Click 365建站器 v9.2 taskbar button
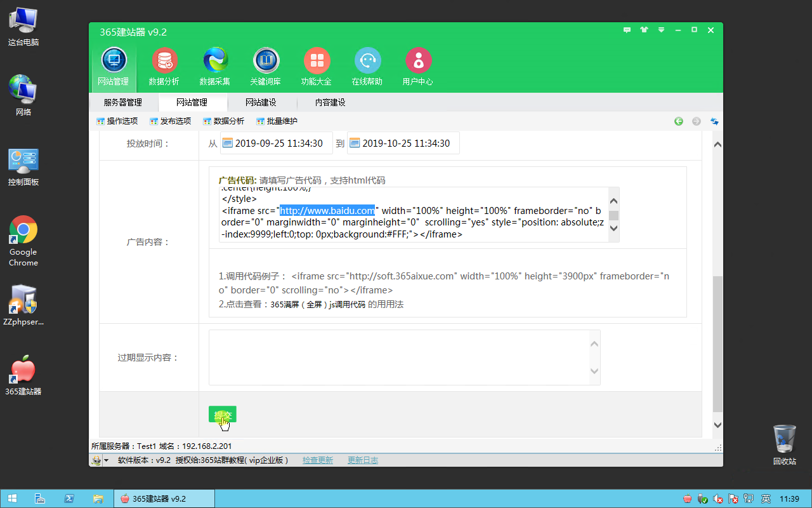The height and width of the screenshot is (508, 812). [164, 498]
